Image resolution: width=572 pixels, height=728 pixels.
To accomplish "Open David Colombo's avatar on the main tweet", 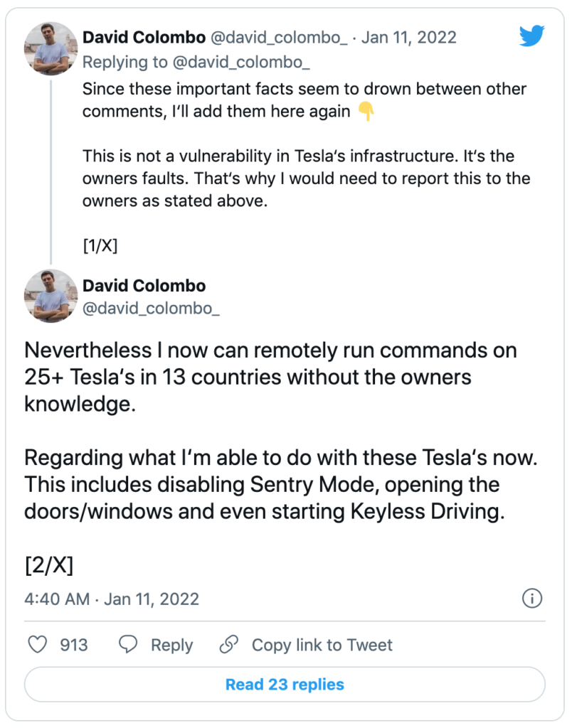I will [50, 295].
